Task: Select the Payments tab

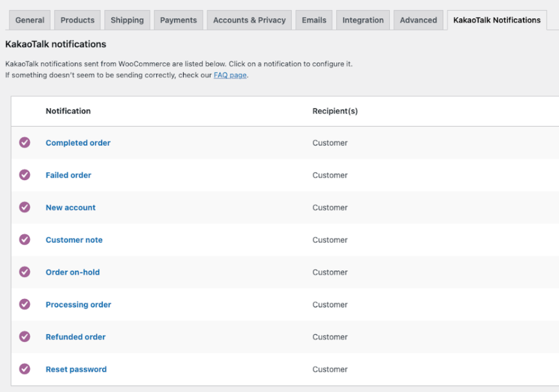Action: [x=178, y=20]
